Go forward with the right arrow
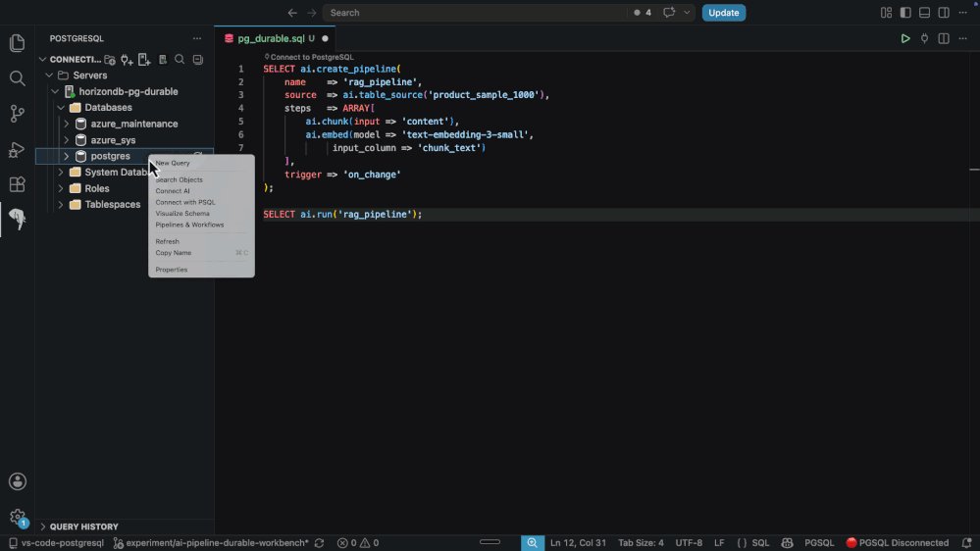This screenshot has height=551, width=980. (x=311, y=13)
